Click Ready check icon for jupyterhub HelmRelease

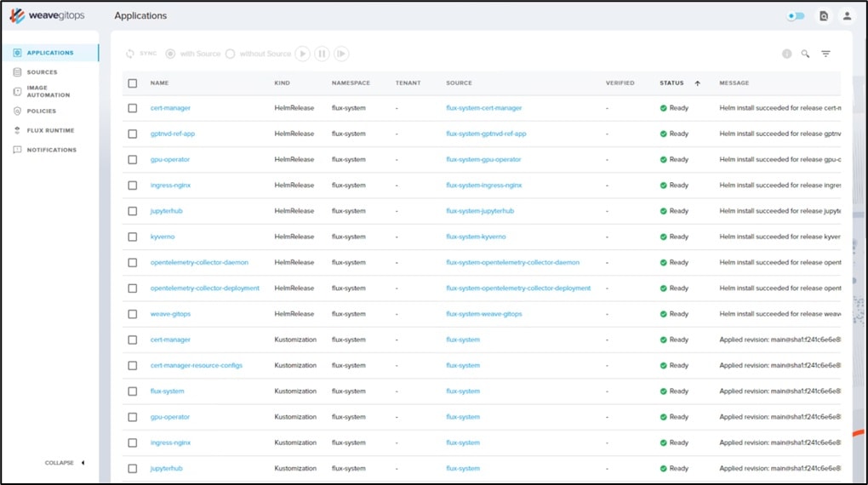coord(663,211)
